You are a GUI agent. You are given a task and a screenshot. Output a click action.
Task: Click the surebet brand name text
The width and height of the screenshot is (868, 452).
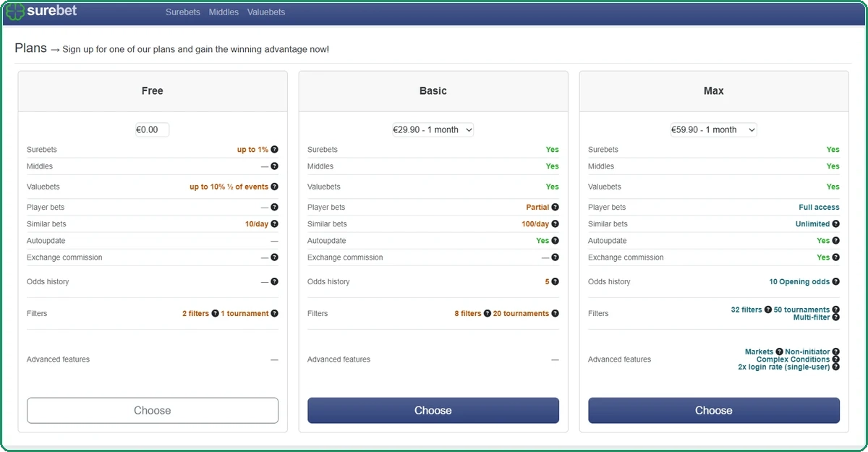51,11
